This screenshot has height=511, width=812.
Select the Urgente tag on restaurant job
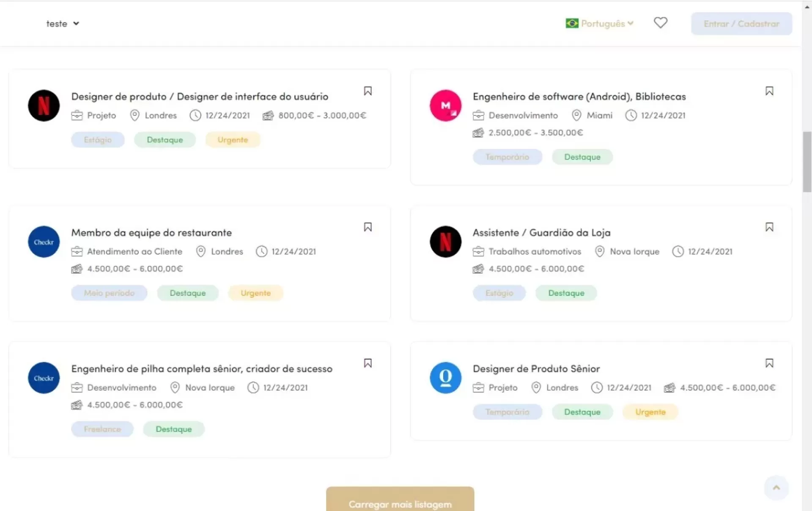point(255,293)
